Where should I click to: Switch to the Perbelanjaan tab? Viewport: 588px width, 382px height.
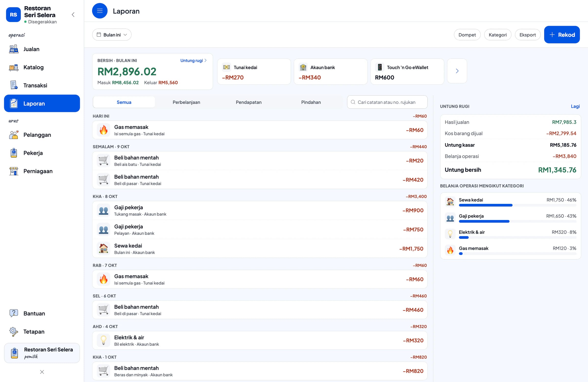(186, 102)
